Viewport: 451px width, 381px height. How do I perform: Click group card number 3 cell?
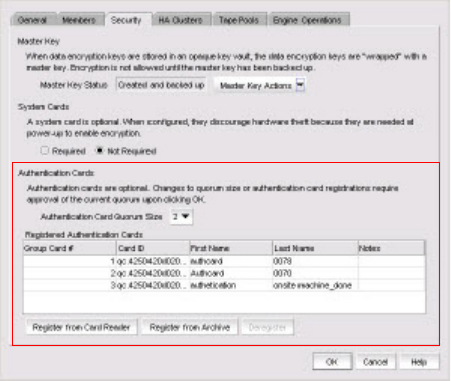click(70, 285)
